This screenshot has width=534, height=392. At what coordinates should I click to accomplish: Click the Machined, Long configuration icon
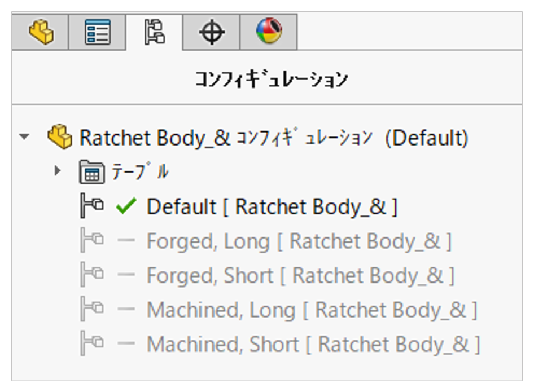tap(92, 310)
